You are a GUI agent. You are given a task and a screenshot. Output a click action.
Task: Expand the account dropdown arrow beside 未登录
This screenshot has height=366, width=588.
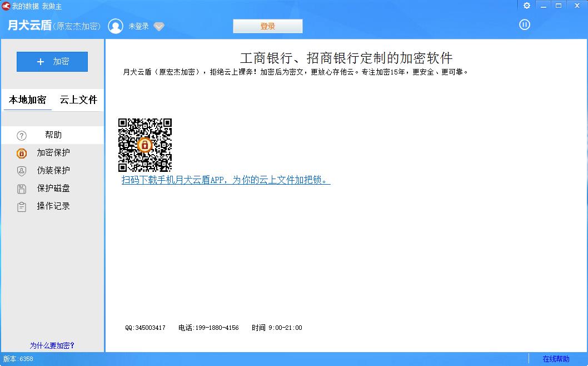tap(159, 27)
